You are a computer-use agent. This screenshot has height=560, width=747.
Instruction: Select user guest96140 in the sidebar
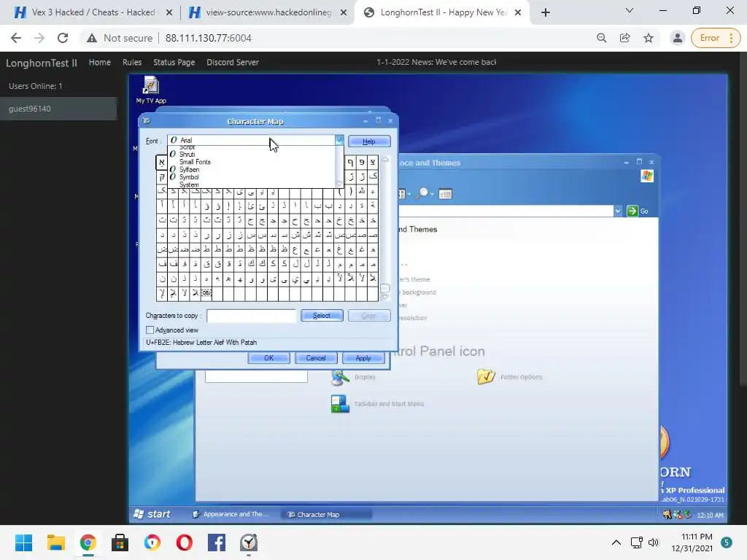pos(58,109)
